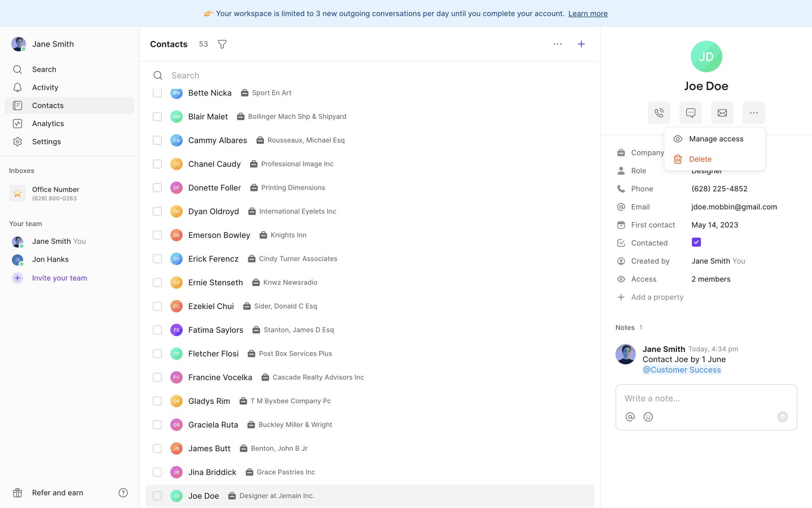Screen dimensions: 812x508
Task: Click the help question mark icon
Action: point(123,493)
